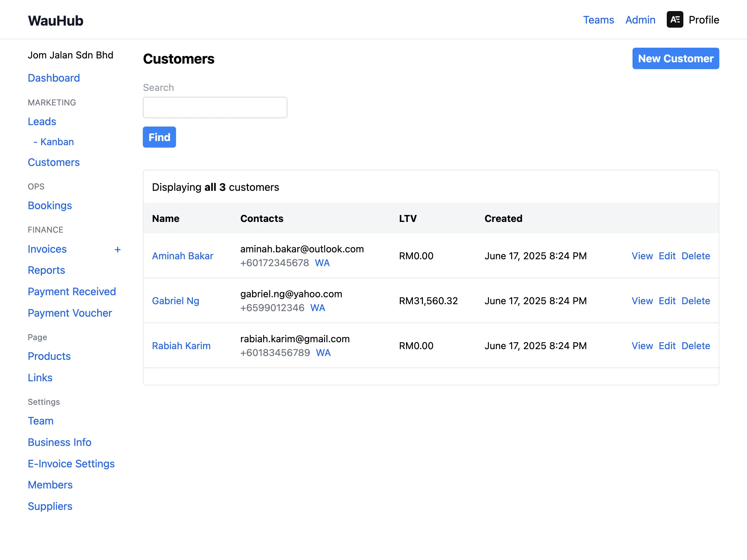Open Dashboard in the sidebar
Screen dimensions: 747x560
coord(54,78)
